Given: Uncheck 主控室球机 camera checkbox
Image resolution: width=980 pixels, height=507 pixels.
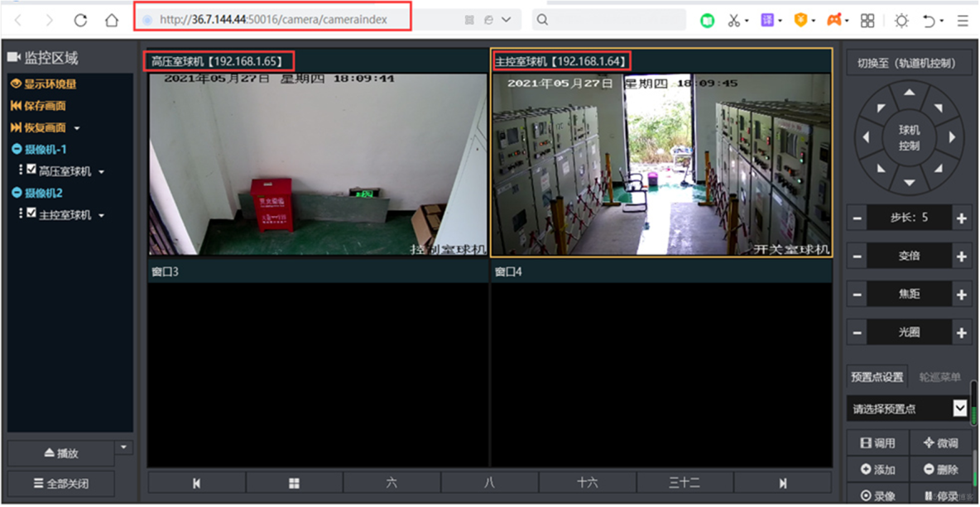Looking at the screenshot, I should [x=31, y=213].
